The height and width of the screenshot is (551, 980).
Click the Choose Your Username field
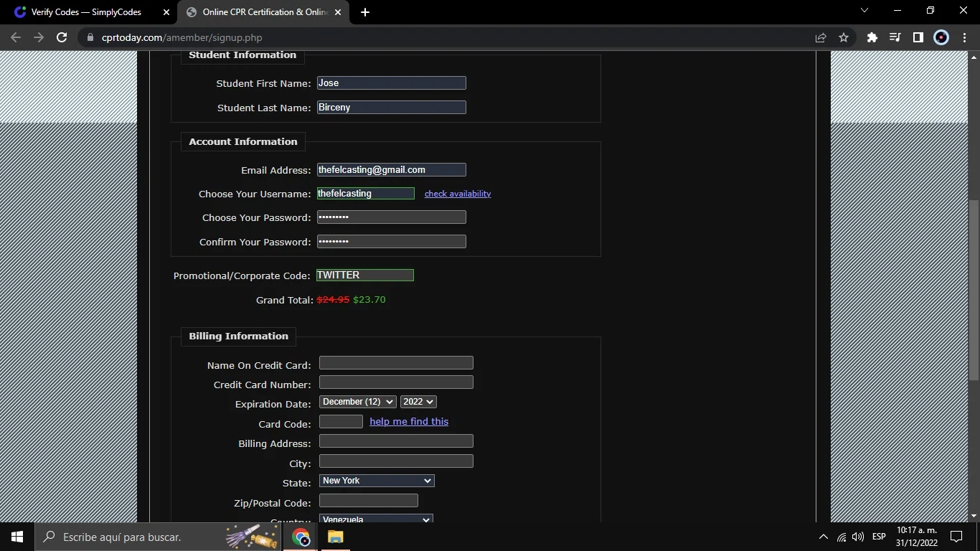pyautogui.click(x=366, y=194)
